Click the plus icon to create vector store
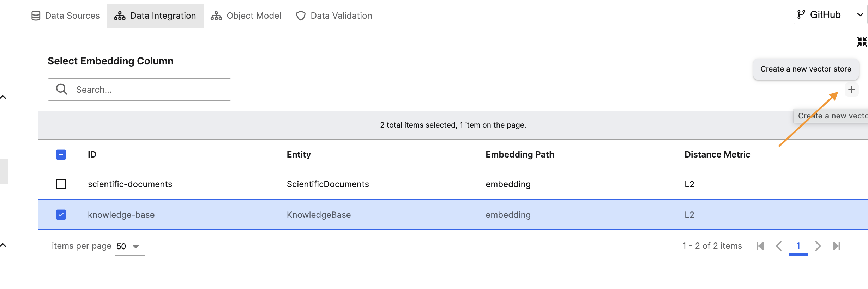 [x=851, y=90]
